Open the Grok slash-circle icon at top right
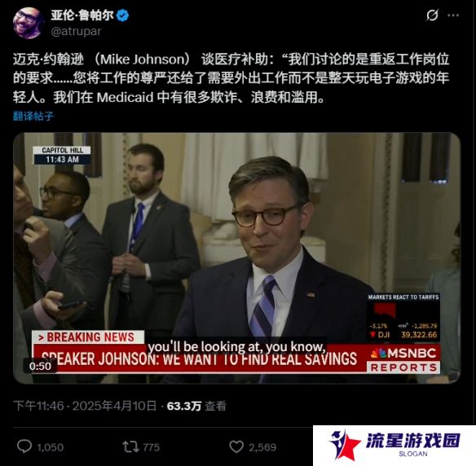476x466 pixels. tap(432, 15)
